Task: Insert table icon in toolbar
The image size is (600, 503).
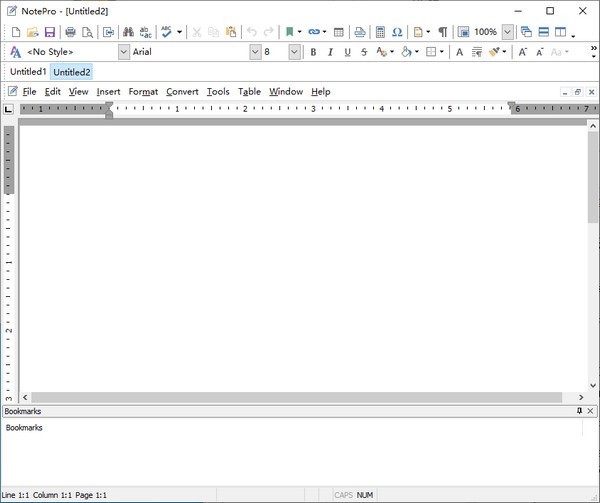Action: tap(339, 32)
